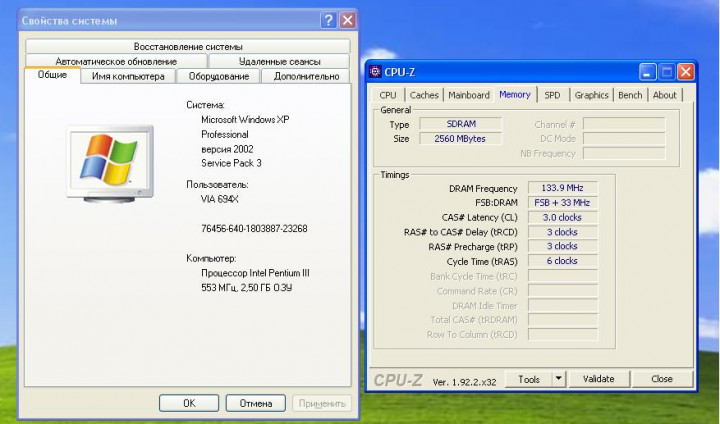The height and width of the screenshot is (424, 720).
Task: Switch to the CPU tab
Action: (388, 95)
